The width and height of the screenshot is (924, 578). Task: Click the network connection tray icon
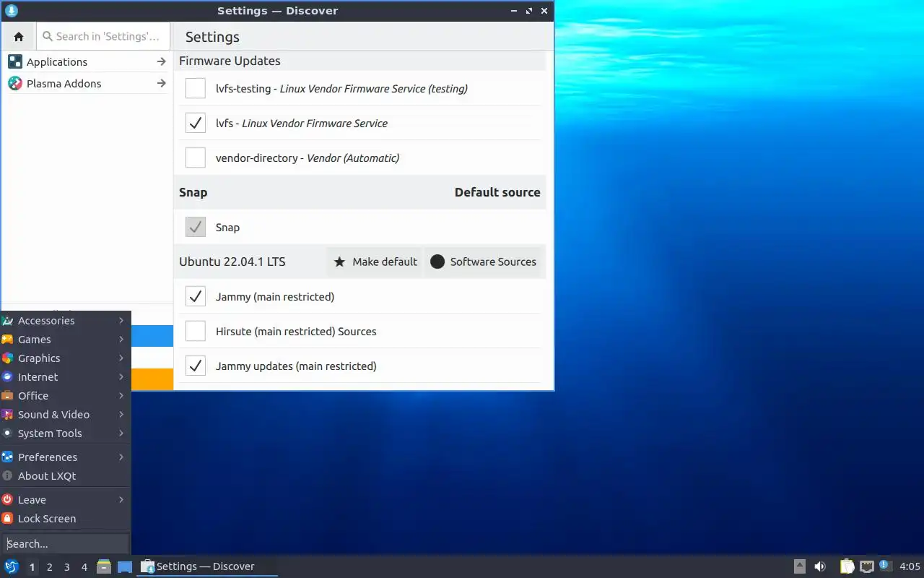[867, 566]
